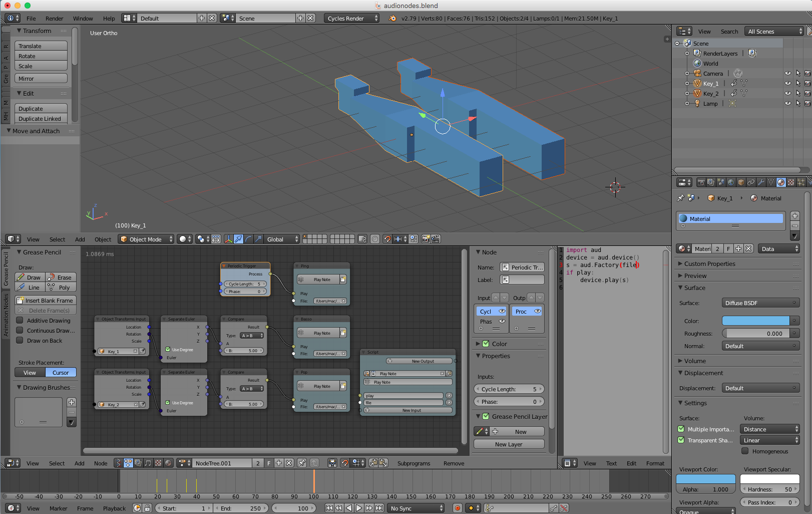The width and height of the screenshot is (812, 514).
Task: Open the Object Mode selector
Action: [146, 239]
